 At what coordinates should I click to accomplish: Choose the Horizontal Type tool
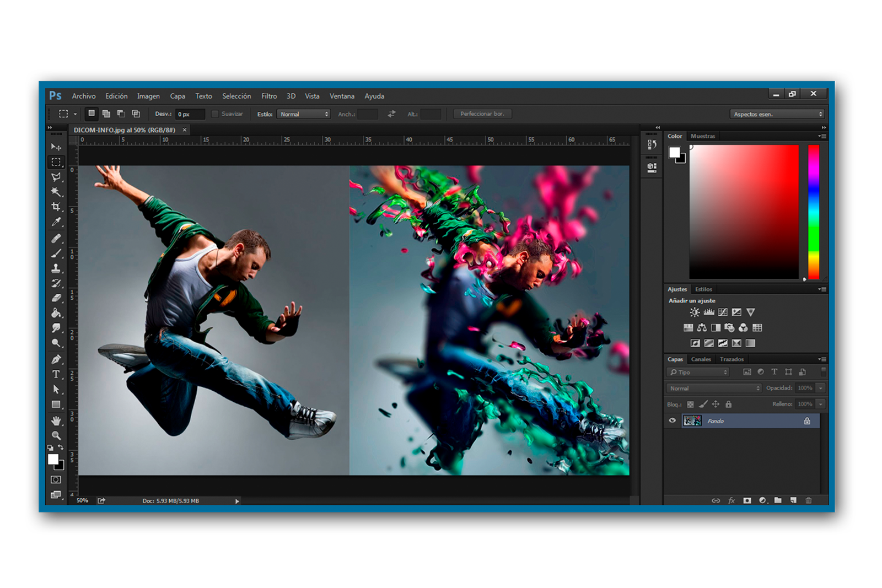click(x=56, y=374)
